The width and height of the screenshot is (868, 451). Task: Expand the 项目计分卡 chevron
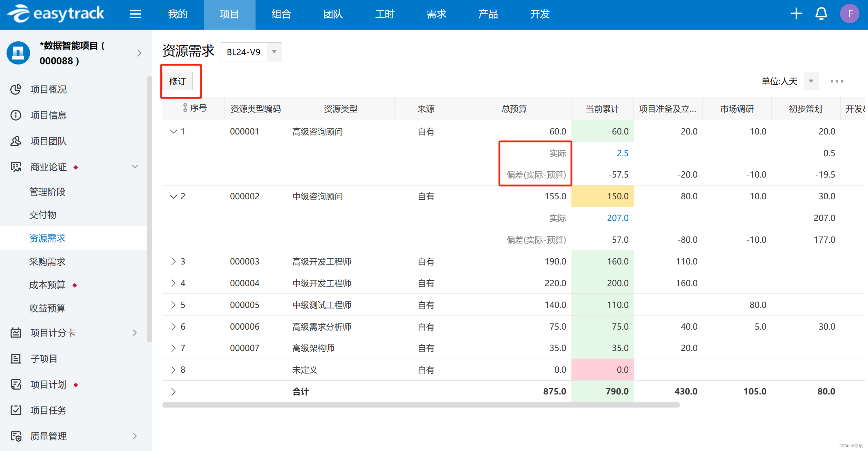click(x=135, y=333)
